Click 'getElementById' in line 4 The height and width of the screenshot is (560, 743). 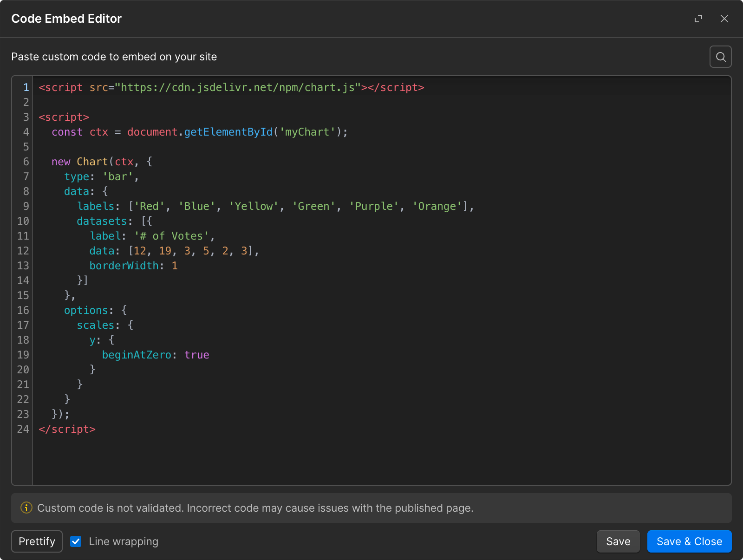point(228,132)
